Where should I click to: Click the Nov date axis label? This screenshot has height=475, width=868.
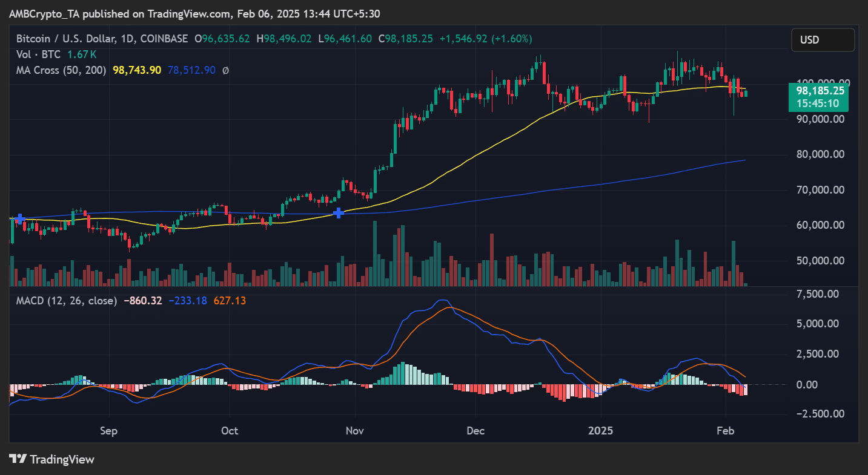pyautogui.click(x=354, y=431)
